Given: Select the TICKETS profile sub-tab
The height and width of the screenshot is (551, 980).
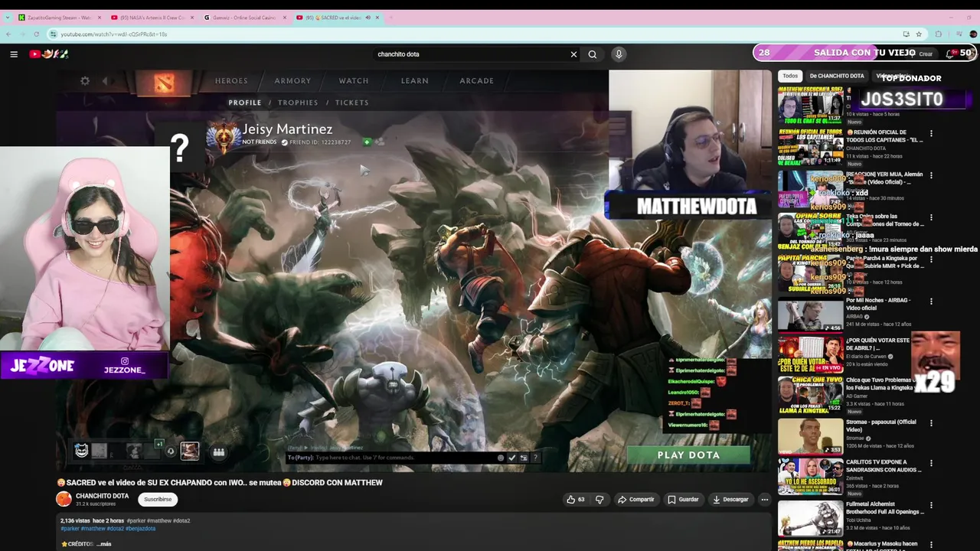Looking at the screenshot, I should pyautogui.click(x=352, y=103).
